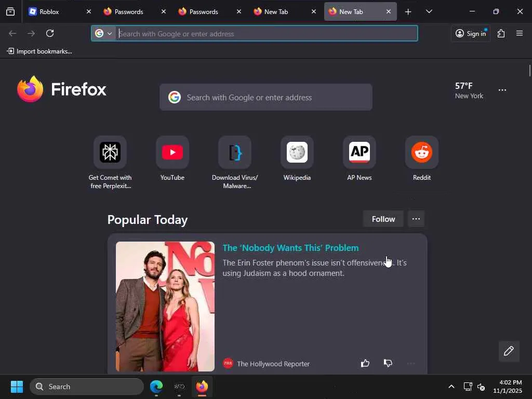Click the Import bookmarks toolbar item
532x399 pixels.
[x=39, y=51]
